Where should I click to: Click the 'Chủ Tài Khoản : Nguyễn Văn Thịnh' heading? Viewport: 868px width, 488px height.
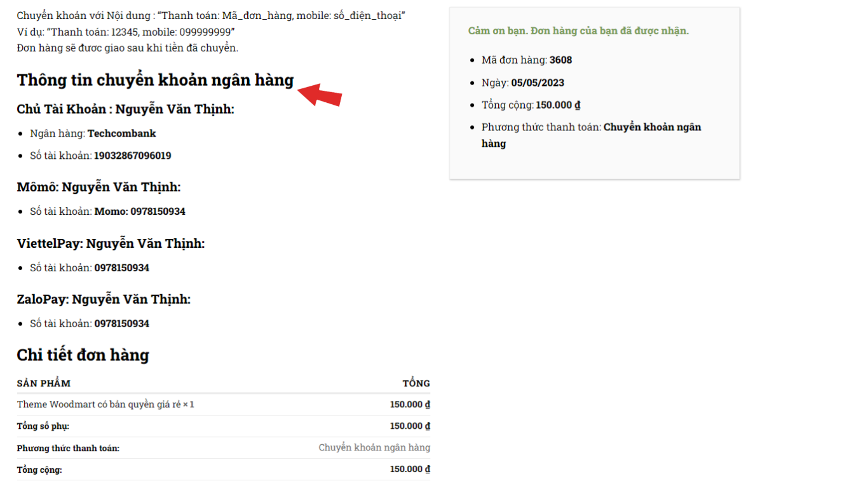[125, 109]
